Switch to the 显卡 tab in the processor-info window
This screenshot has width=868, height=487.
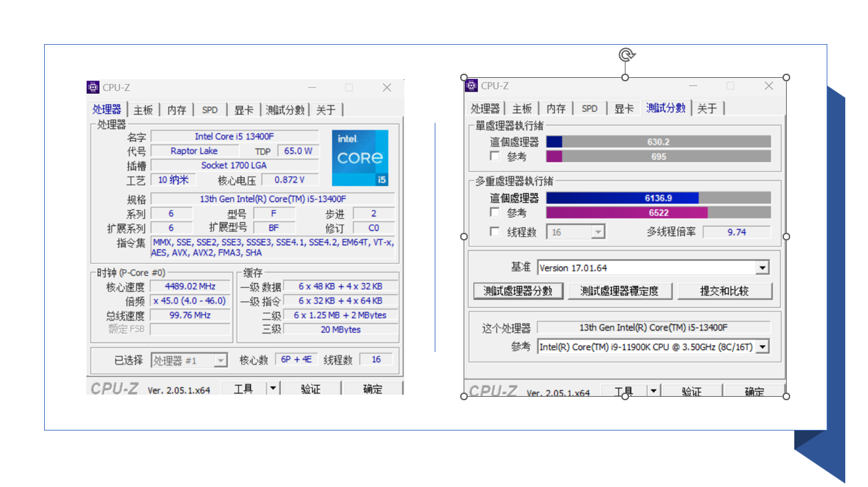click(x=243, y=110)
